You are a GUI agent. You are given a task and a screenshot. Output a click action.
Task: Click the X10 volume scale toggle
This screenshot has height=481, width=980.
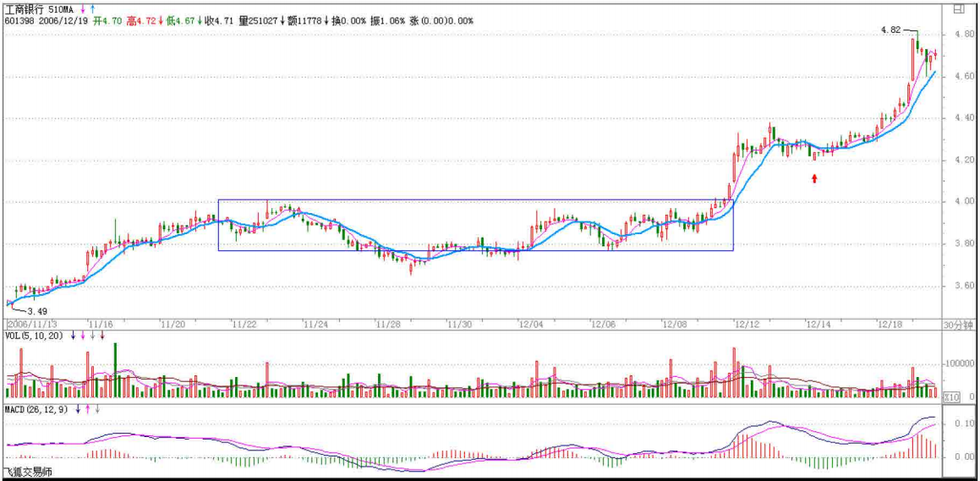click(x=951, y=396)
